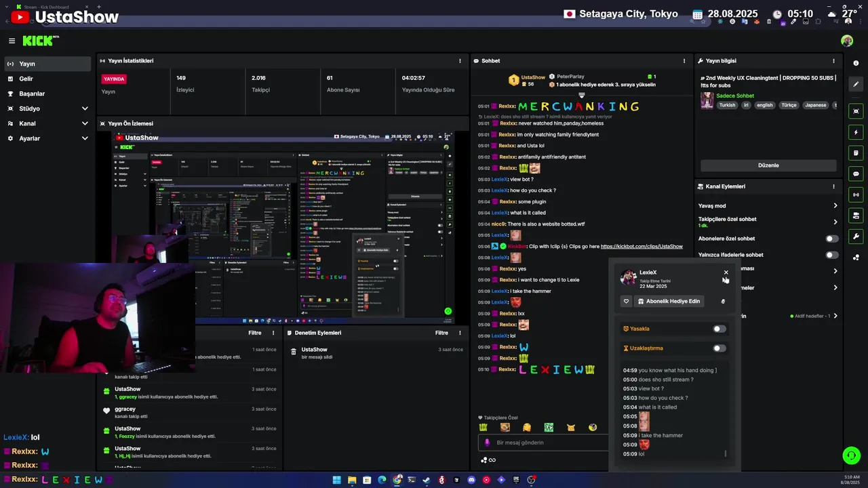Open Denetim Eylemleri three-dot menu
Screen dimensions: 868x488
[x=460, y=333]
